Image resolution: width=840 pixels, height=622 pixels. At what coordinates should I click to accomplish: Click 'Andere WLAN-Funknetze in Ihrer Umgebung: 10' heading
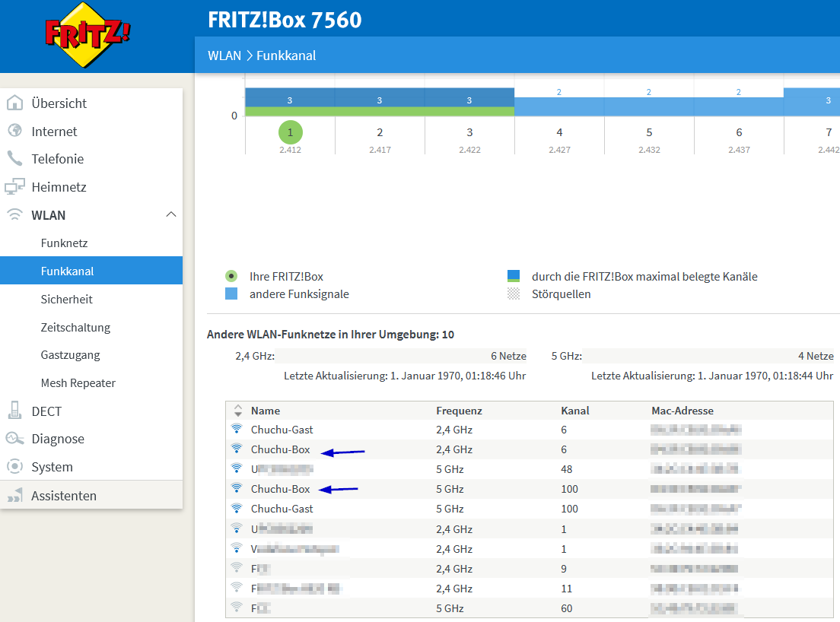(330, 334)
